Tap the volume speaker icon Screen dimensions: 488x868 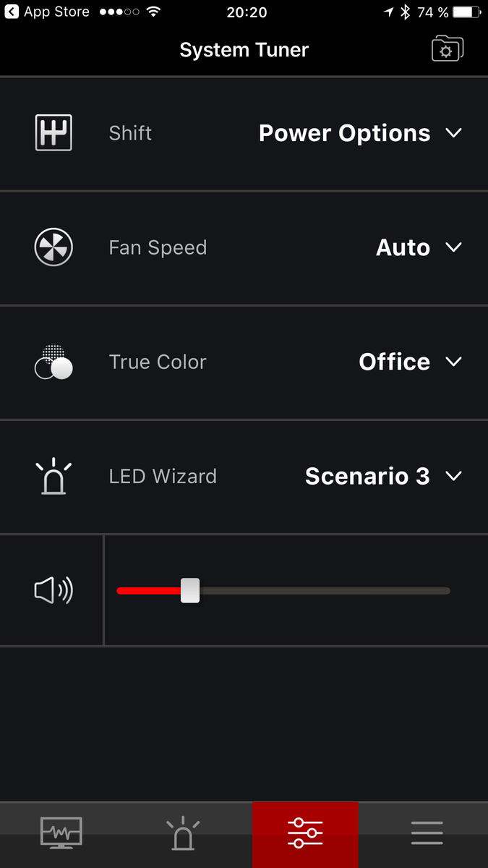pos(53,591)
